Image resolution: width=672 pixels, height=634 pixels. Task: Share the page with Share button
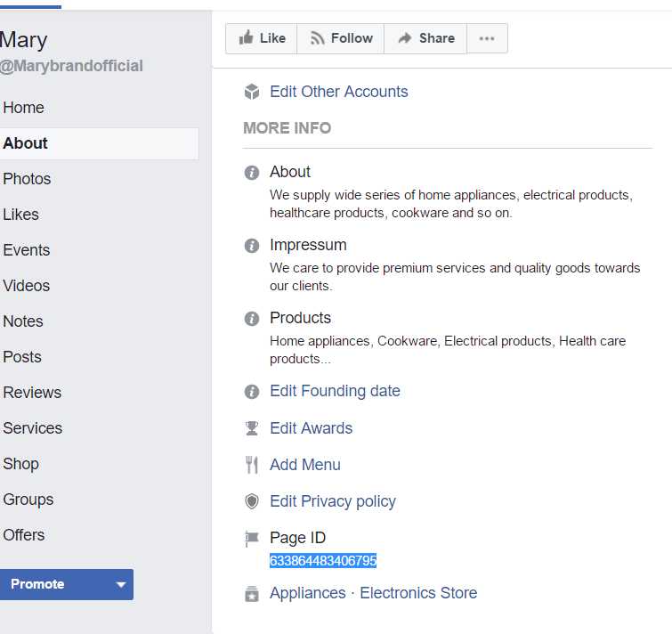point(425,38)
